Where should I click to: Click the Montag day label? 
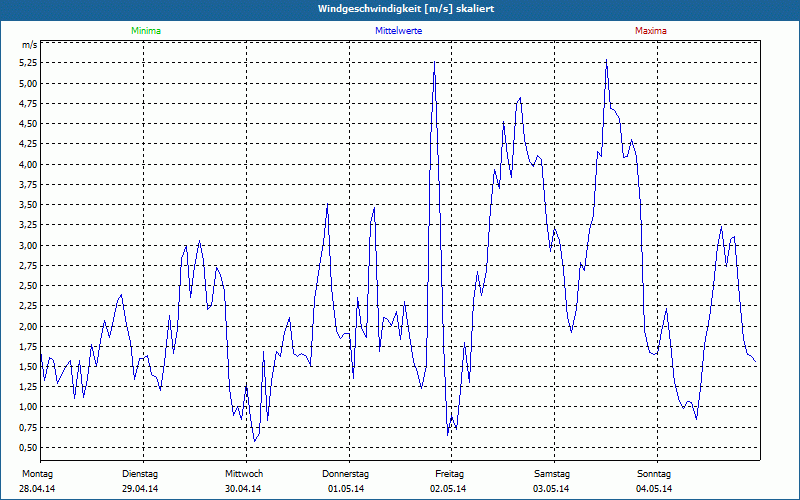coord(37,474)
